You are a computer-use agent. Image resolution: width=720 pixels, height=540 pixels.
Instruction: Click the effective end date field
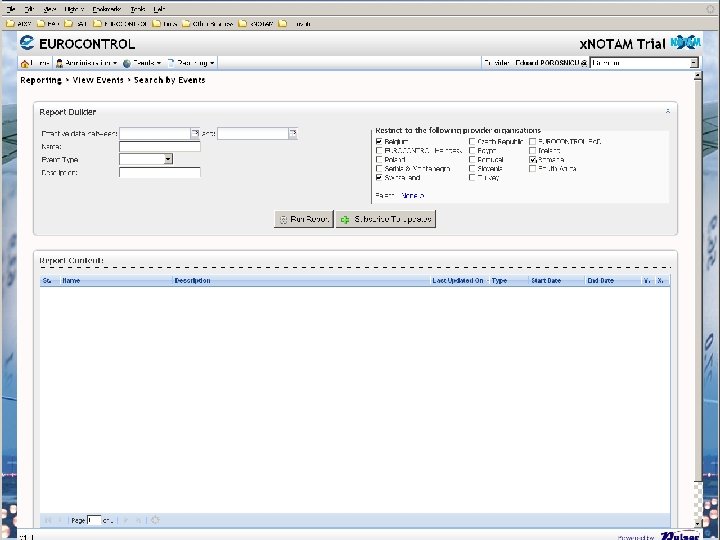(253, 133)
